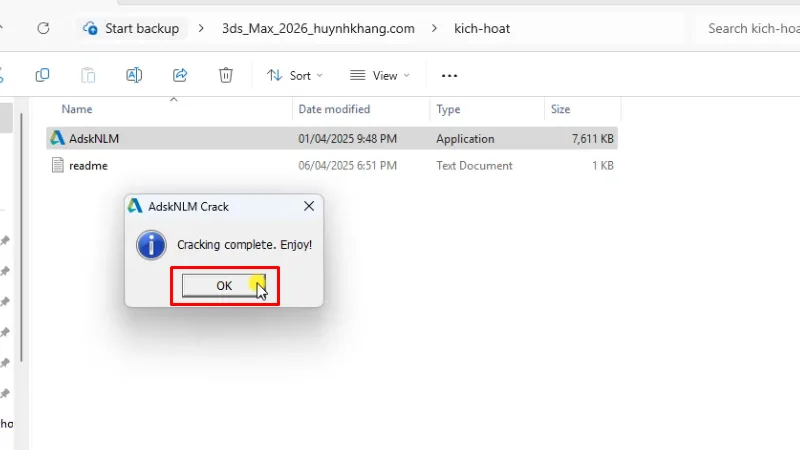The width and height of the screenshot is (800, 450).
Task: Open the See more ellipsis menu
Action: coord(449,75)
